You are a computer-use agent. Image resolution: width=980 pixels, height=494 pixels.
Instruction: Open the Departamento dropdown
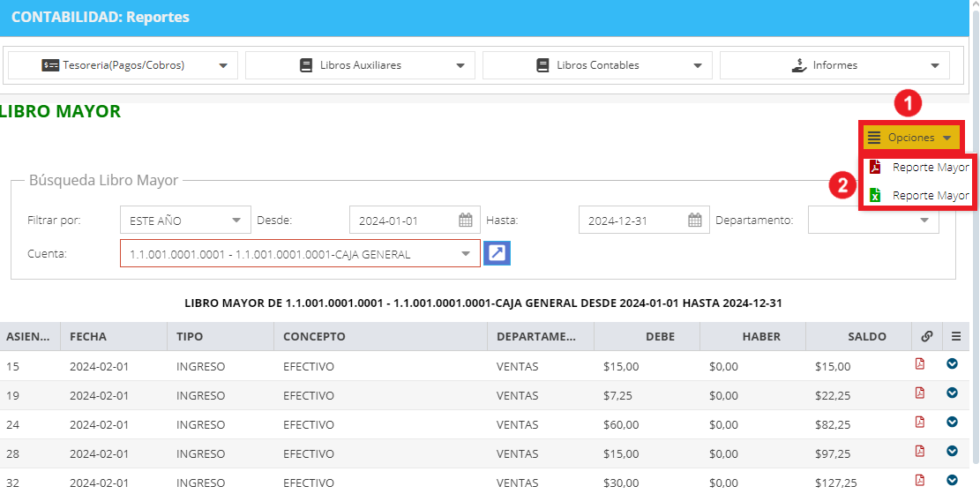873,221
